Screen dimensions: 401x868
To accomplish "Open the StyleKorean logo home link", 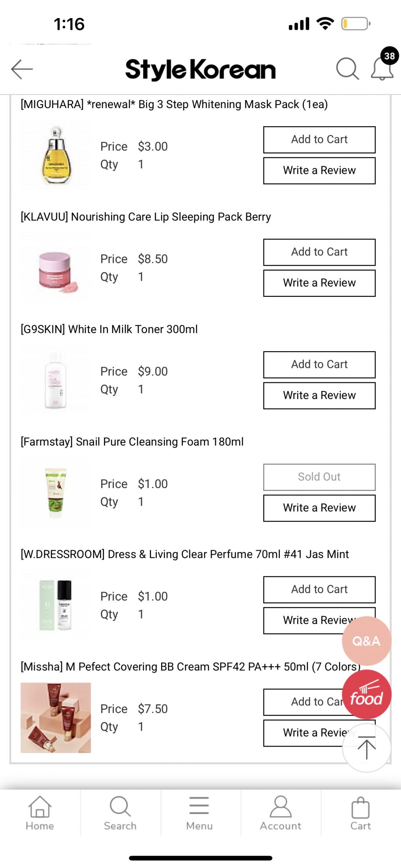I will coord(200,69).
